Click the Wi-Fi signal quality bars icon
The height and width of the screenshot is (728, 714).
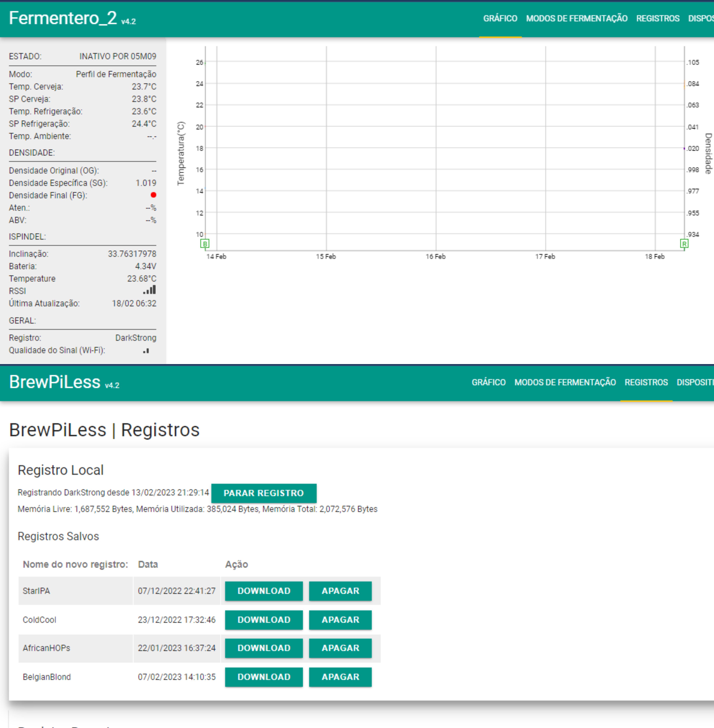pos(146,351)
